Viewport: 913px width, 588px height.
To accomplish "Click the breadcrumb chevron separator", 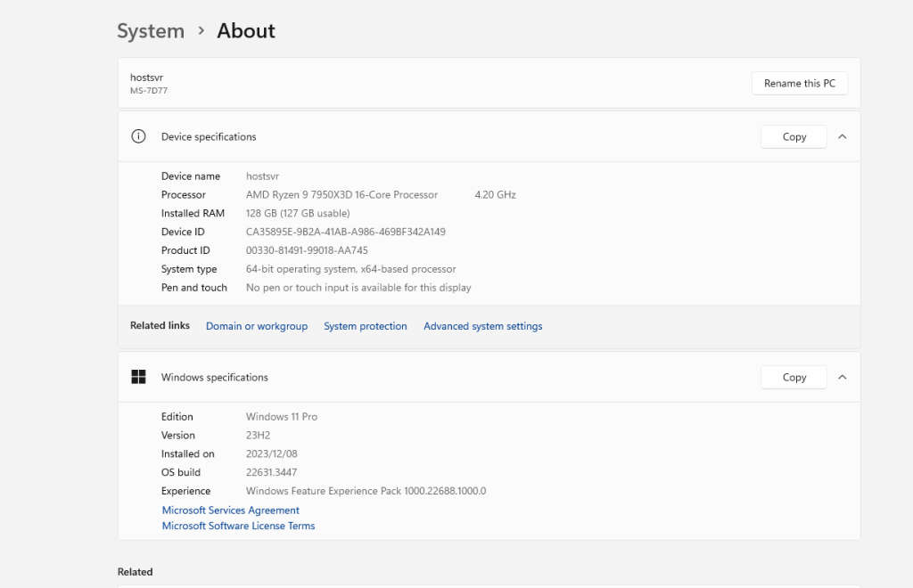I will pyautogui.click(x=202, y=31).
